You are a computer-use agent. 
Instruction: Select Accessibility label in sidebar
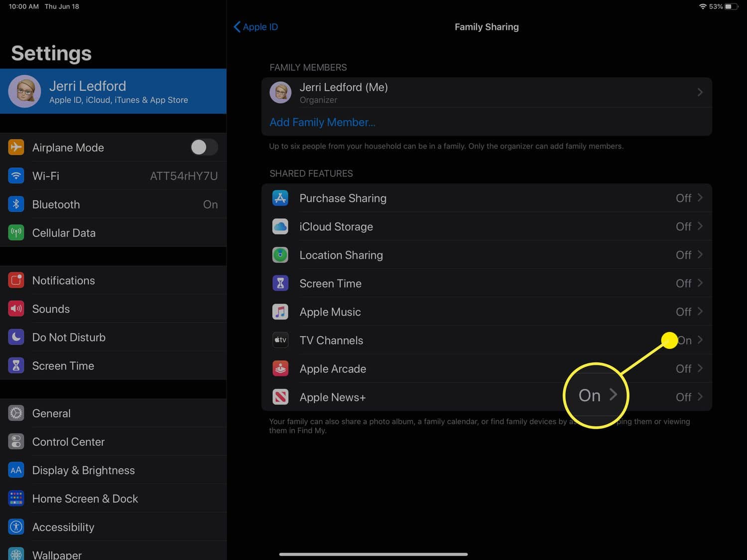[x=63, y=527]
